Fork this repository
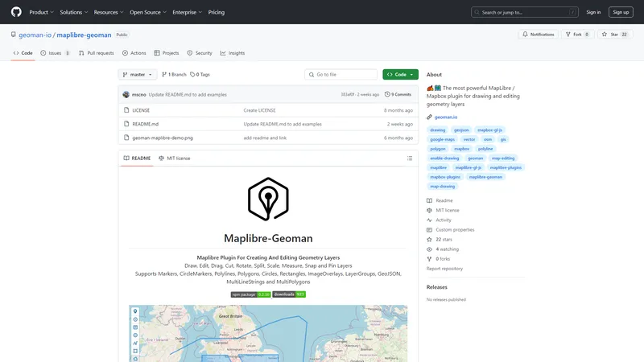 pos(577,35)
